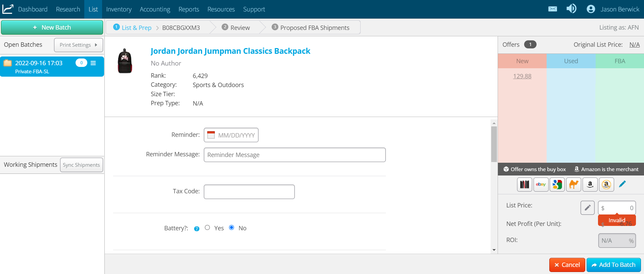Click 'Offer owns the buy box' legend
The height and width of the screenshot is (274, 644).
535,169
